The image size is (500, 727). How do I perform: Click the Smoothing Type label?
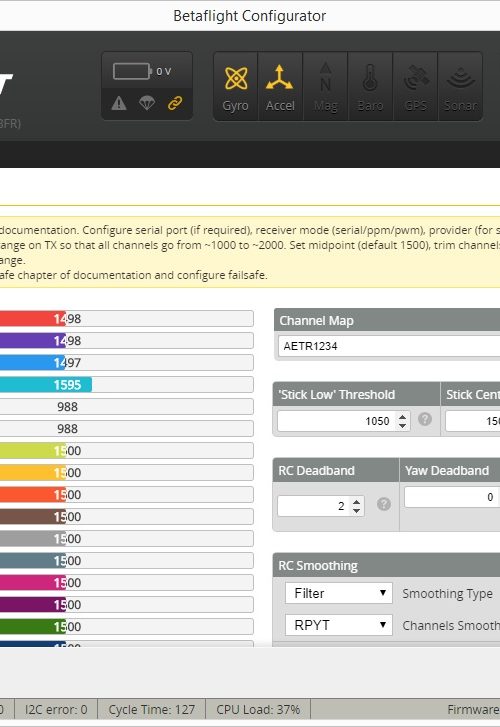click(x=447, y=593)
